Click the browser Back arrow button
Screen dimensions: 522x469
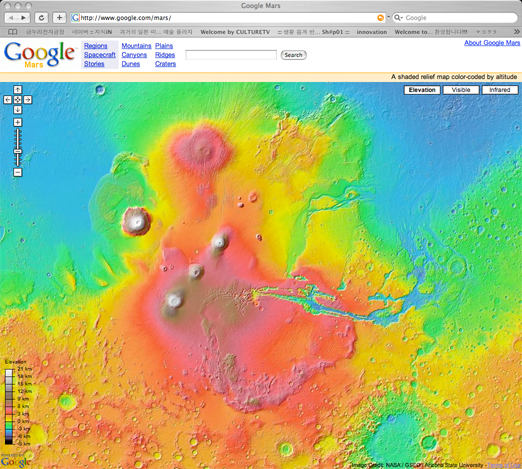tap(11, 18)
